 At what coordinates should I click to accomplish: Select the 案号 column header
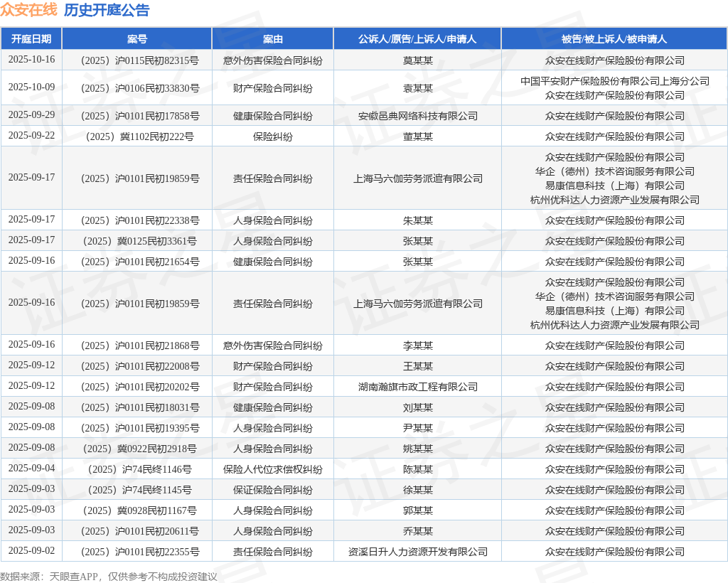click(x=137, y=39)
